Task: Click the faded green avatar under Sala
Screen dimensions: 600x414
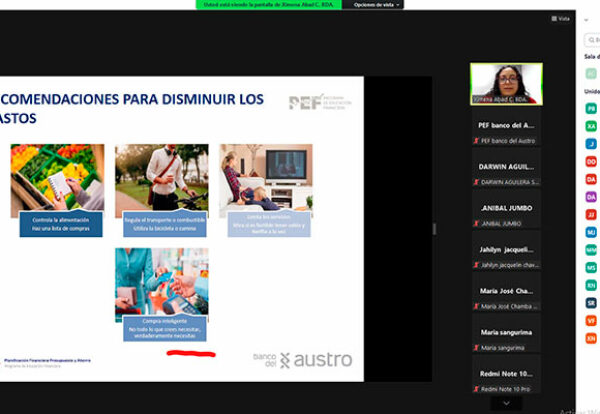Action: coord(591,73)
